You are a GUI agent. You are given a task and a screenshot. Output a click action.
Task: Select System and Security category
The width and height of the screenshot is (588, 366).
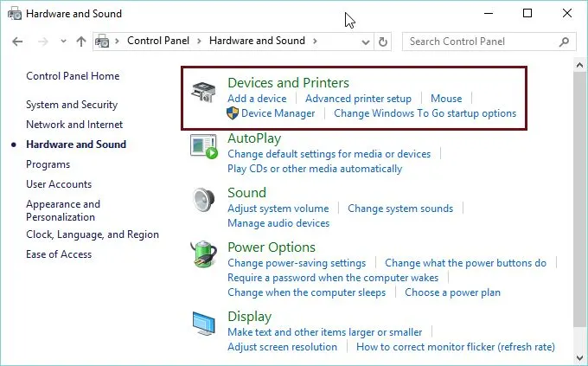pyautogui.click(x=72, y=105)
